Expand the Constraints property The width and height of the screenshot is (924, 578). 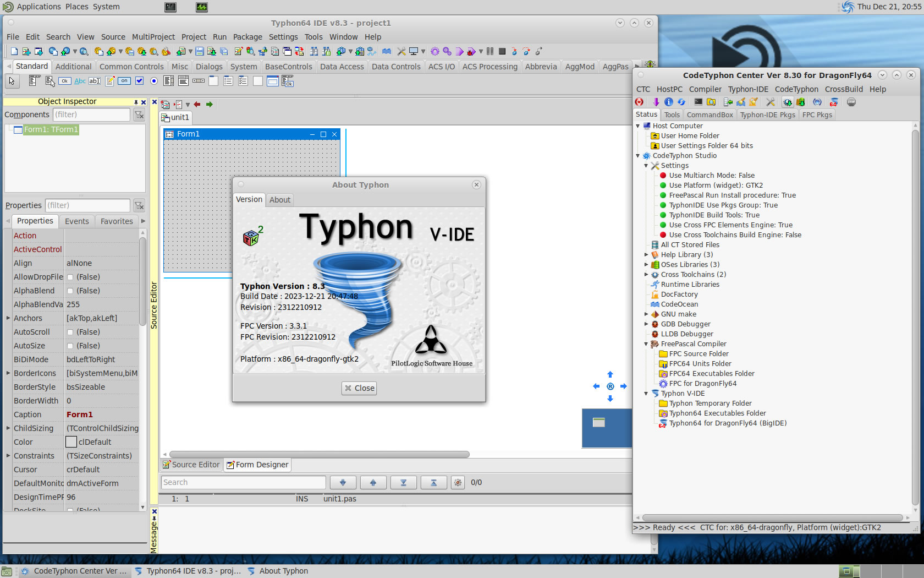8,456
